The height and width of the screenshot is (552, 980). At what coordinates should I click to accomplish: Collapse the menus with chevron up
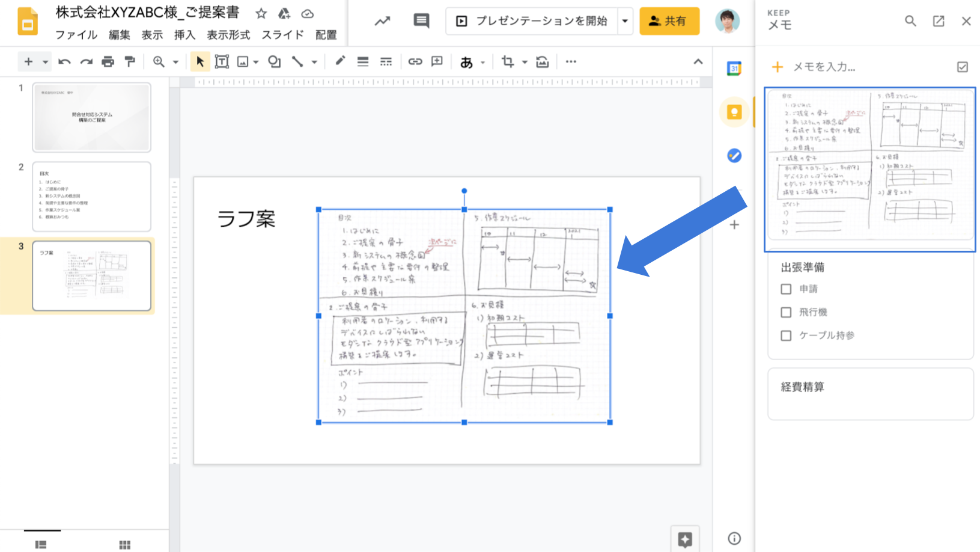coord(698,61)
